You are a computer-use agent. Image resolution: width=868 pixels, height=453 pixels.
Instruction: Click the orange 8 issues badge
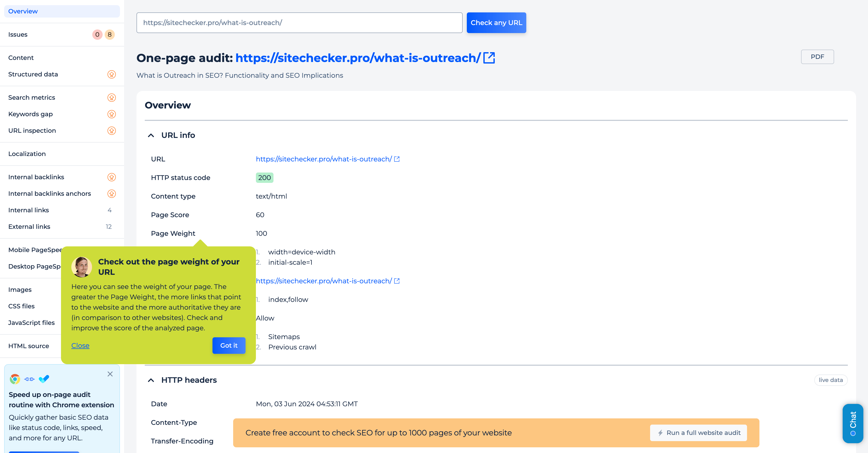pos(110,34)
